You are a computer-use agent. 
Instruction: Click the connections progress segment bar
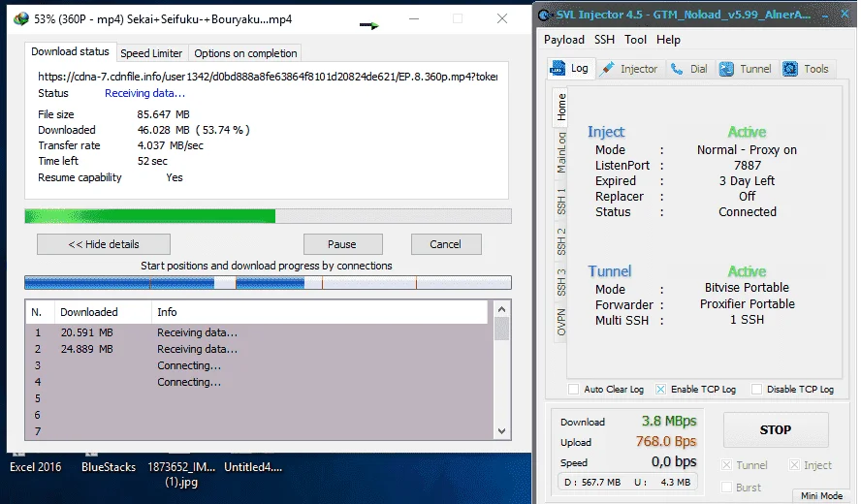[268, 283]
